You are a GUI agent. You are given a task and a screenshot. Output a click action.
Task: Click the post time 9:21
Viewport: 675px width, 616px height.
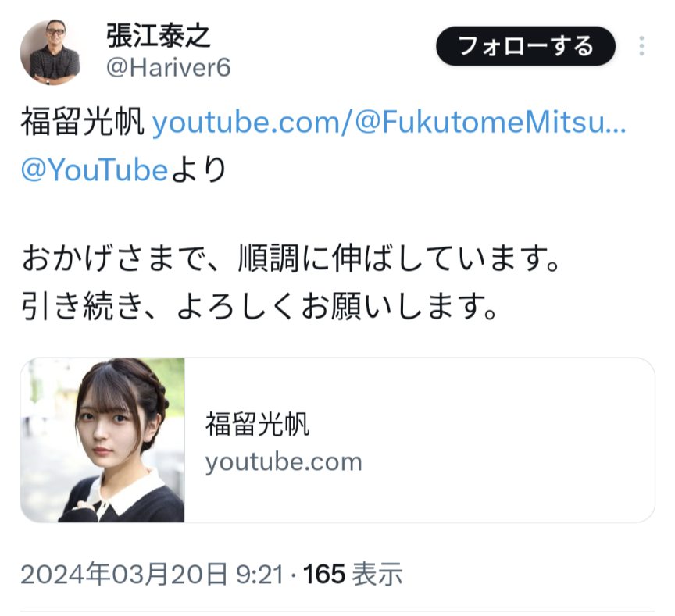260,575
